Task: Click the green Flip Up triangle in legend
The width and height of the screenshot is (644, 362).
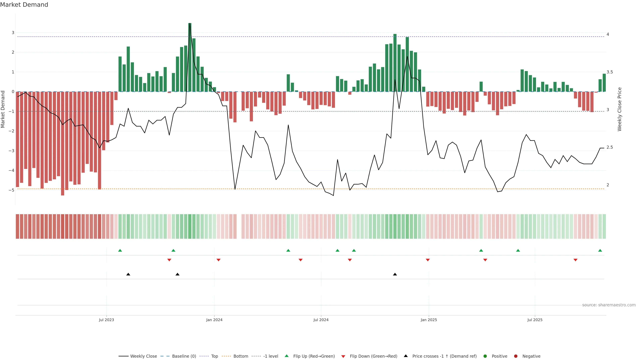Action: click(286, 356)
